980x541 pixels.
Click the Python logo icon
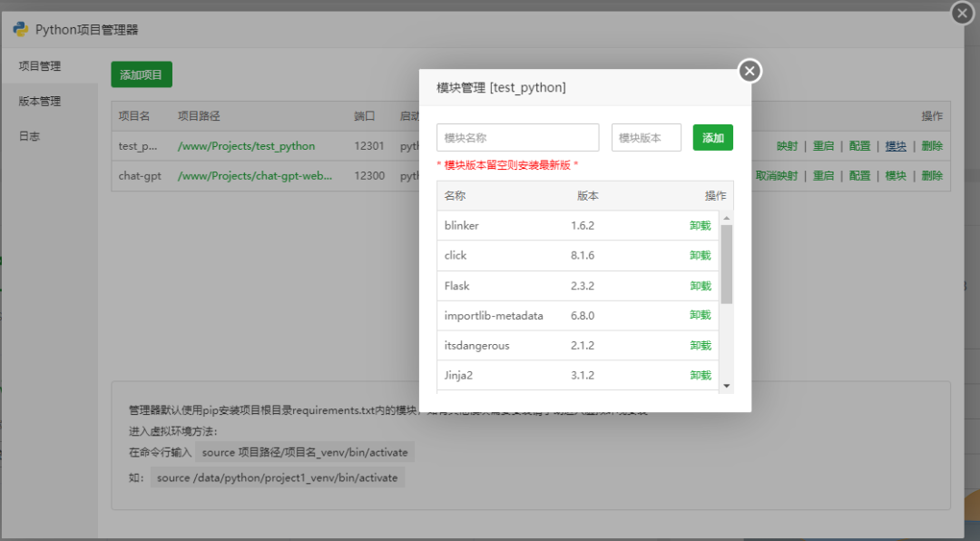pyautogui.click(x=20, y=29)
